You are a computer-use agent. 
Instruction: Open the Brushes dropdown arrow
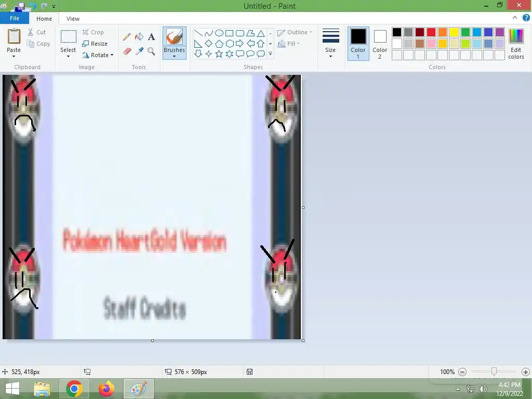click(x=174, y=56)
